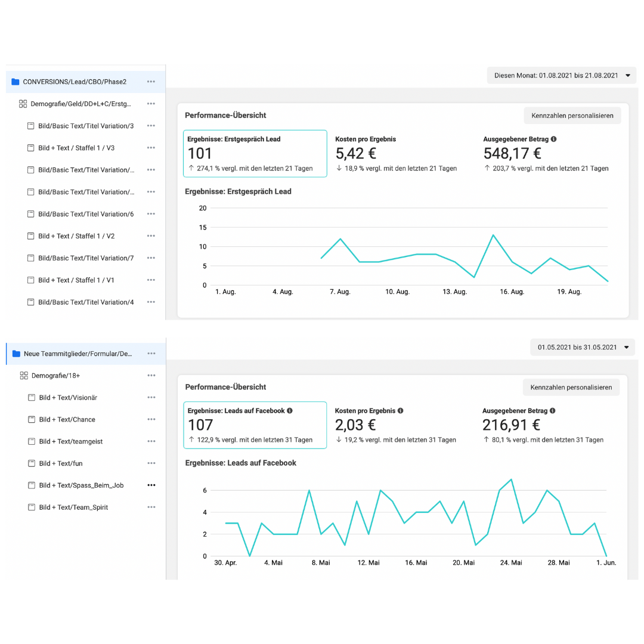
Task: Select the Bild + Text/Visionär ad
Action: tap(68, 398)
